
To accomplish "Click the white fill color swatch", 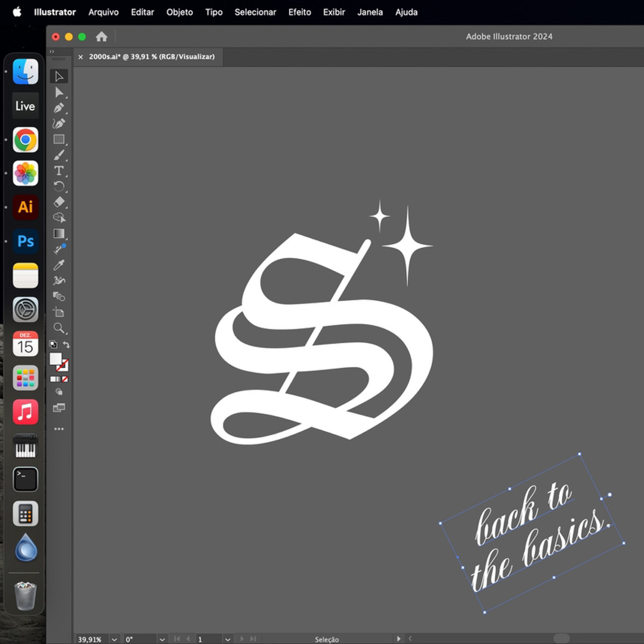I will pyautogui.click(x=55, y=358).
